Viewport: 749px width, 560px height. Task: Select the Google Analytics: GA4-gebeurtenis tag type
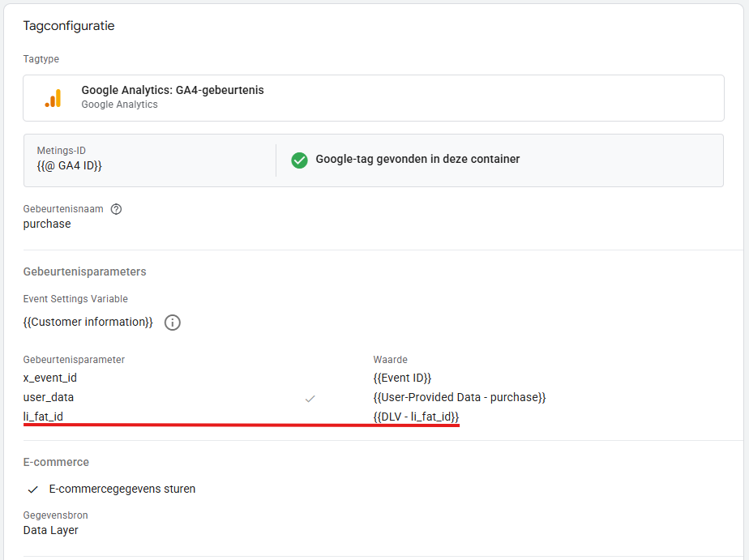click(172, 90)
